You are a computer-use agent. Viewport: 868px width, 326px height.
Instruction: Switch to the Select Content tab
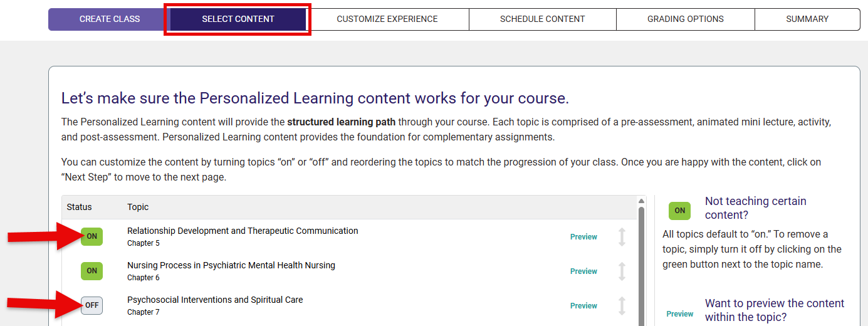click(x=238, y=19)
